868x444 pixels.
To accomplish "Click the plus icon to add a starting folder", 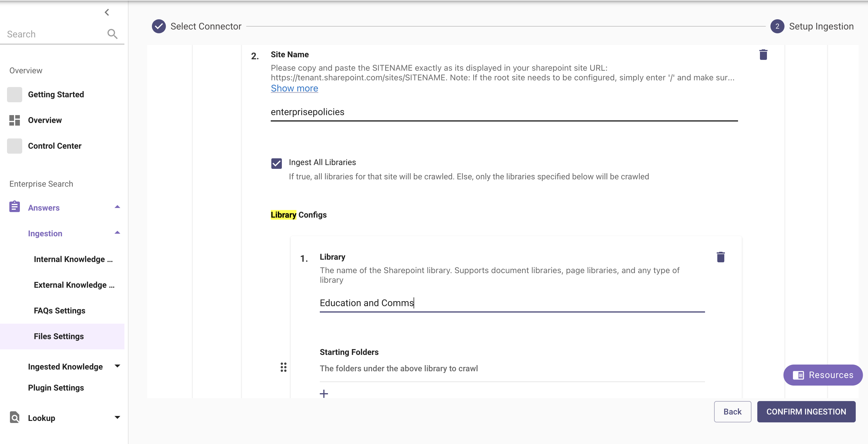I will [x=324, y=393].
